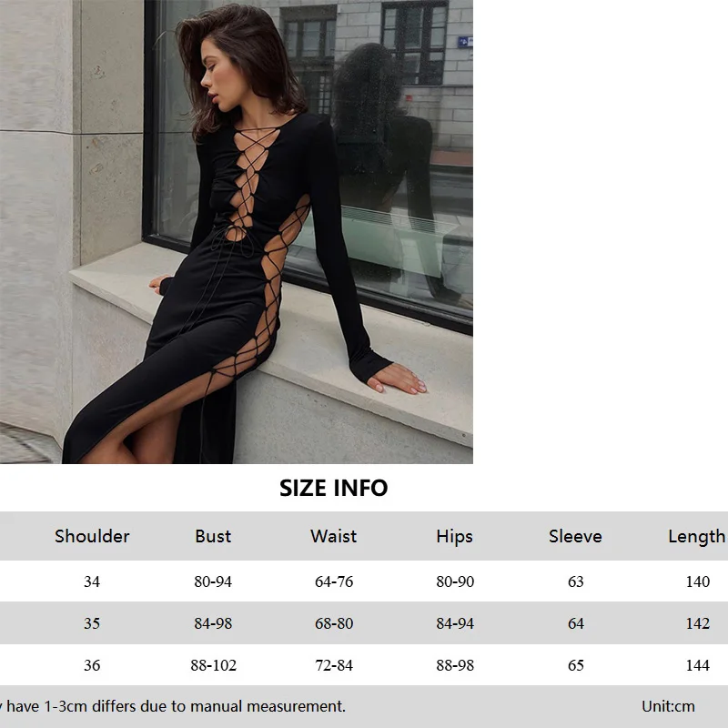Select the Shoulder column header
Image resolution: width=728 pixels, height=728 pixels.
(92, 536)
